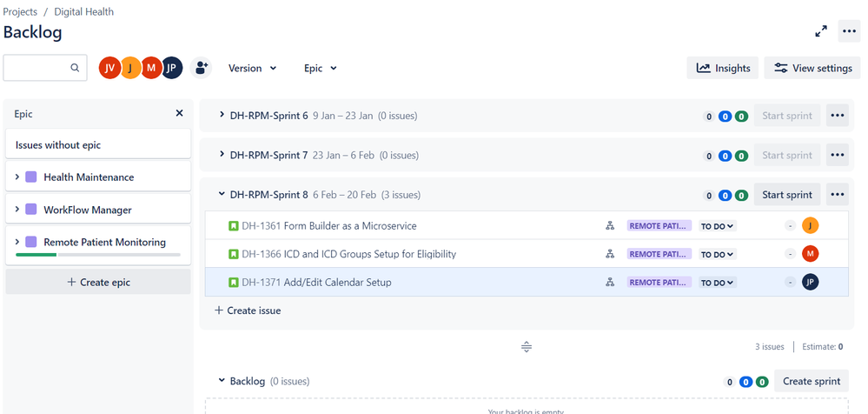The width and height of the screenshot is (868, 414).
Task: Click story type icon for DH-1361
Action: (234, 225)
